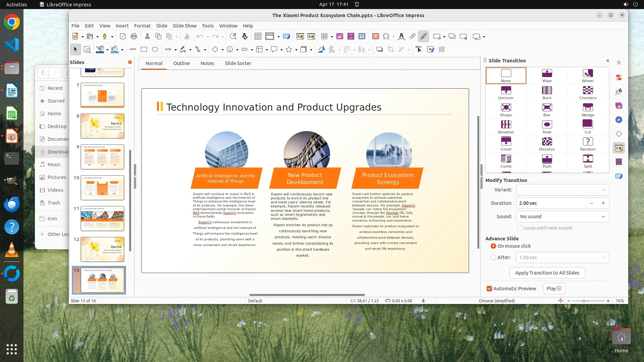
Task: Select the Wipe transition effect
Action: [x=547, y=75]
